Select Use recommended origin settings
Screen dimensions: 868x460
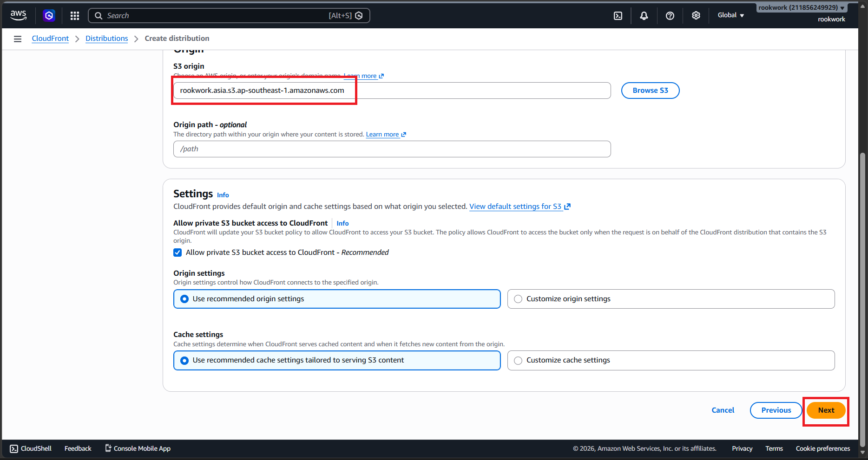click(337, 299)
